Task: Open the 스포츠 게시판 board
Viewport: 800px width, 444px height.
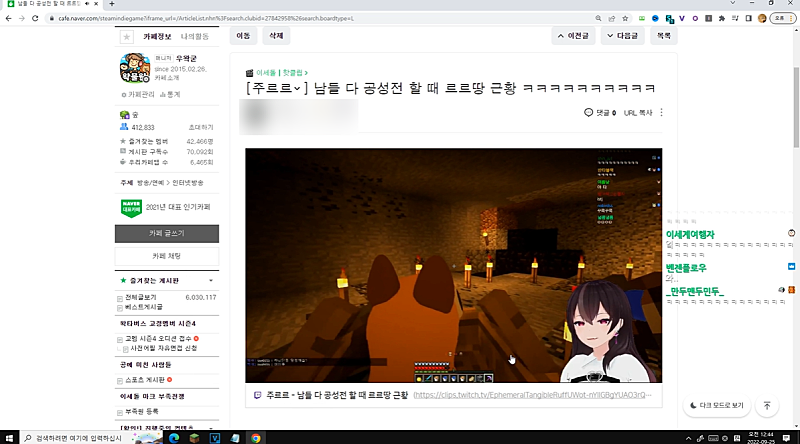Action: tap(145, 380)
